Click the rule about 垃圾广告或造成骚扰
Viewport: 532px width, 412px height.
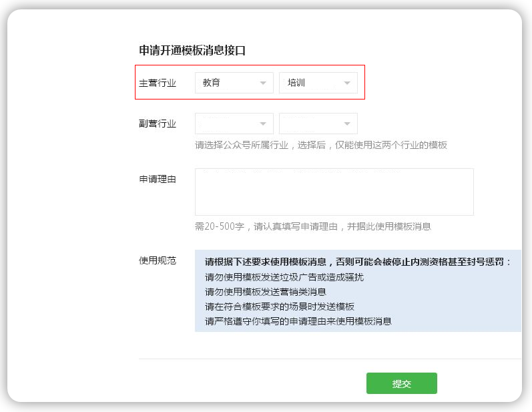284,277
